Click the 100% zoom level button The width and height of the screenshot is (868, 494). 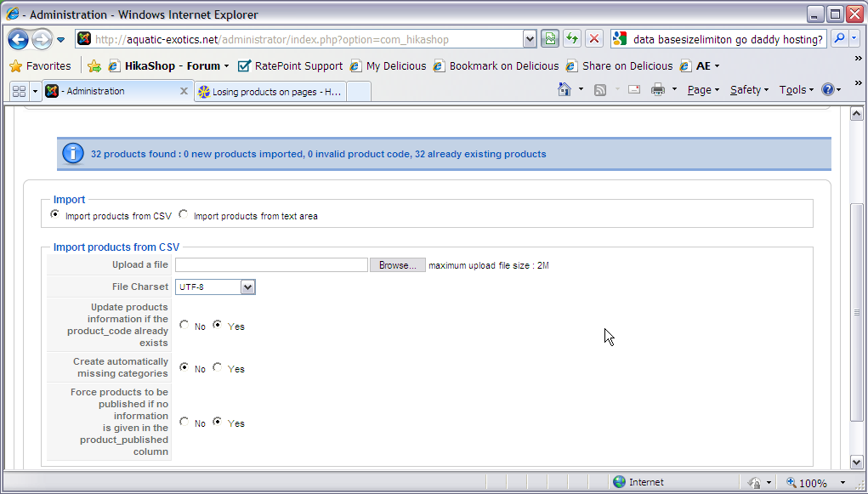pos(807,483)
